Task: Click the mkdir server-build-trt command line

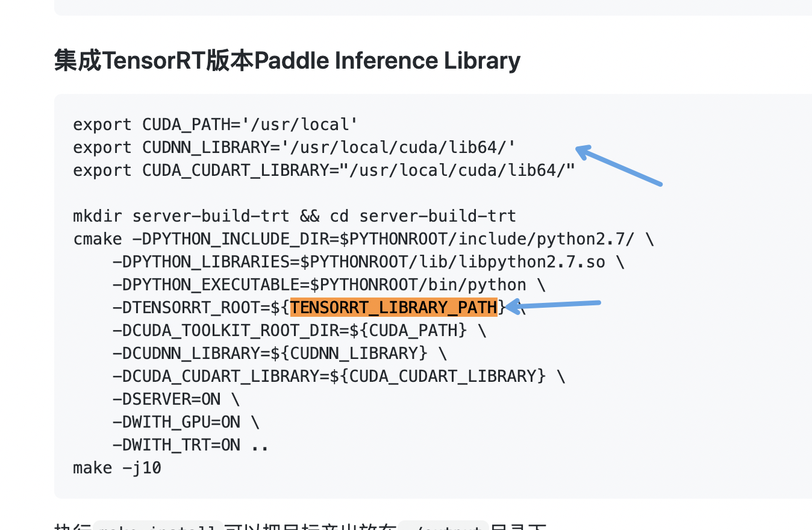Action: click(295, 216)
